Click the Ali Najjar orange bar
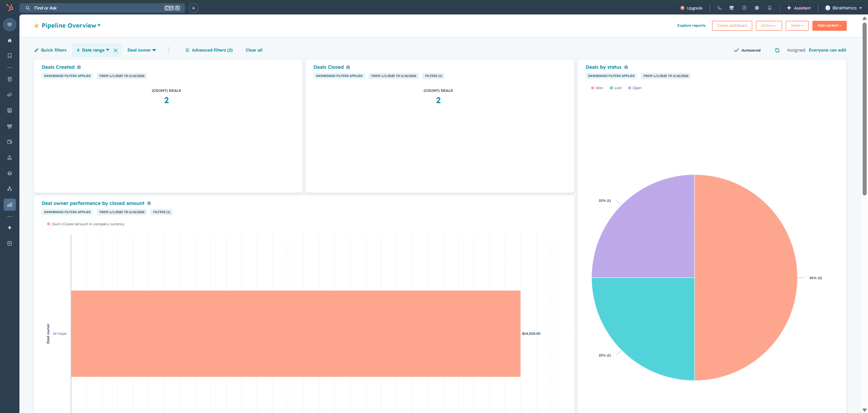868x413 pixels. [296, 333]
